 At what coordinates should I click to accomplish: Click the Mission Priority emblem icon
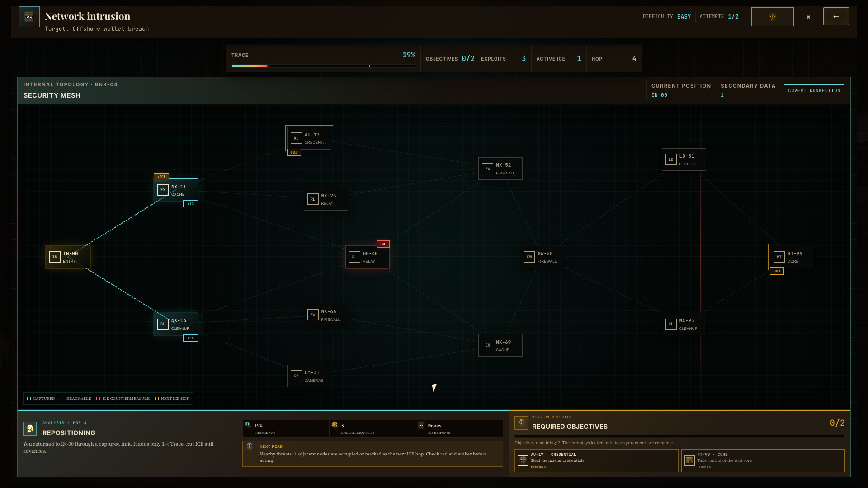[x=521, y=423]
